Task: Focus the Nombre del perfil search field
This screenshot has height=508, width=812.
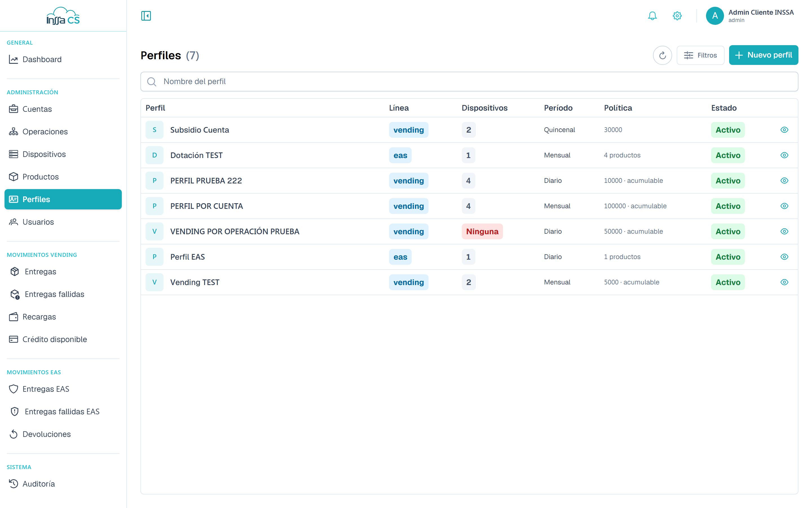Action: 469,82
